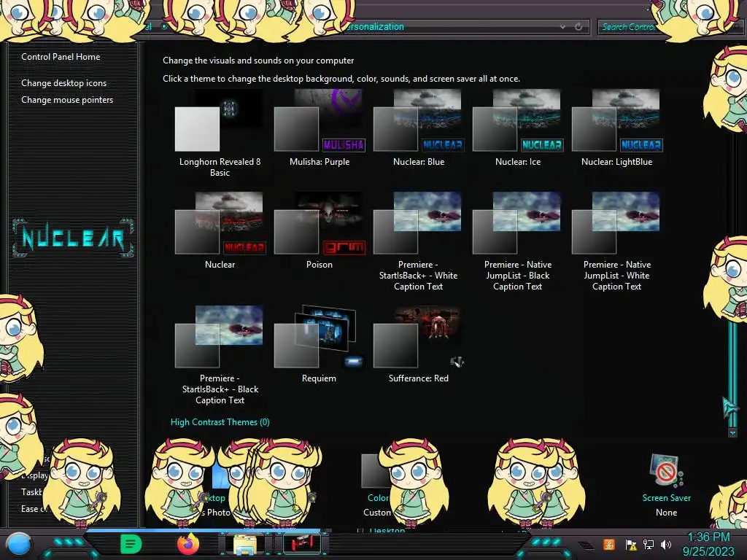Open the network tray icon
This screenshot has width=747, height=560.
(649, 544)
